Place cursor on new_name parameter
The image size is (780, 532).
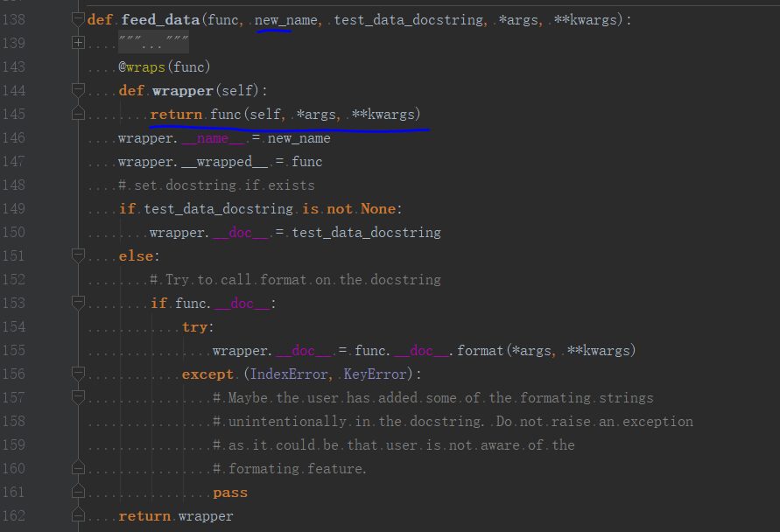[x=286, y=20]
